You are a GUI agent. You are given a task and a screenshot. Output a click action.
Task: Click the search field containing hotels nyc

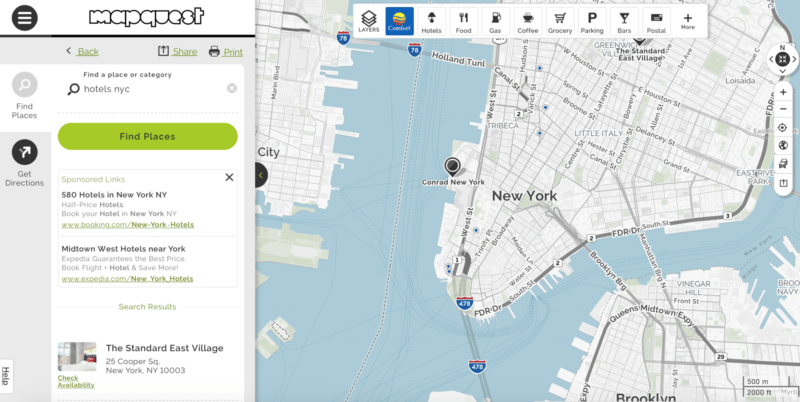[x=148, y=89]
